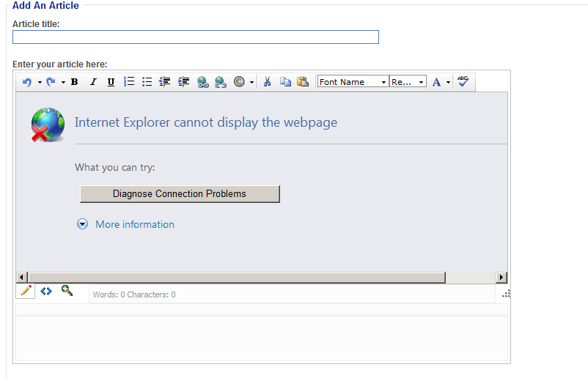Image resolution: width=588 pixels, height=378 pixels.
Task: Click the horizontal scrollbar thumb
Action: coord(237,277)
